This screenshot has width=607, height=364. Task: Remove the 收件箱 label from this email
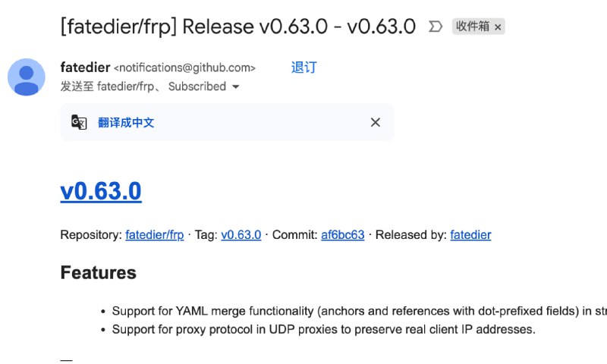pos(498,27)
